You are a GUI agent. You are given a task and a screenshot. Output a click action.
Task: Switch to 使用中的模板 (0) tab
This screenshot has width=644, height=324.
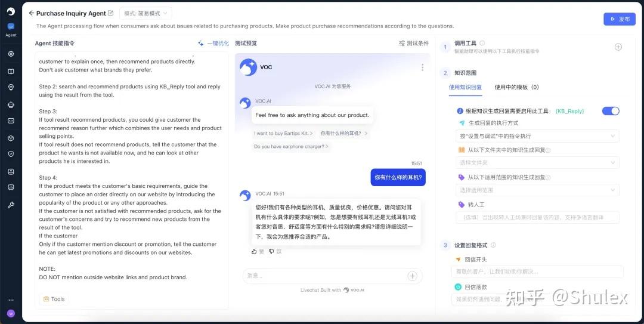516,87
